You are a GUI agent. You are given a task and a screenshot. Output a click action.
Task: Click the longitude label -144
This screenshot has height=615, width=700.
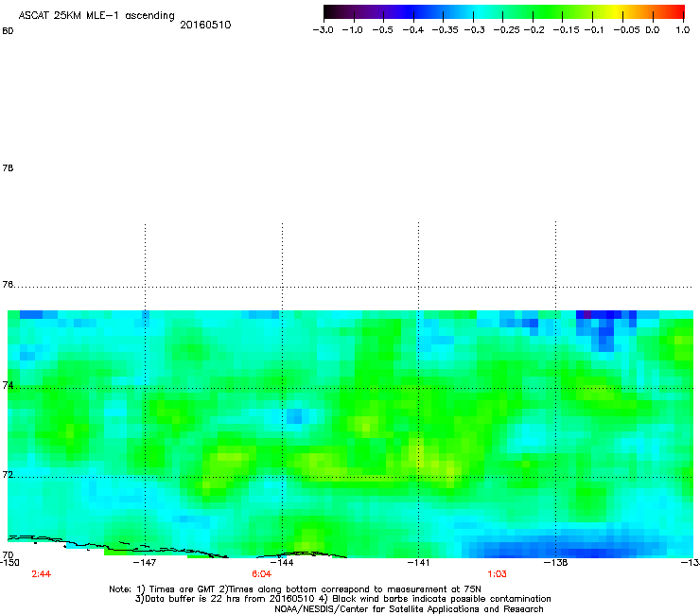(282, 562)
